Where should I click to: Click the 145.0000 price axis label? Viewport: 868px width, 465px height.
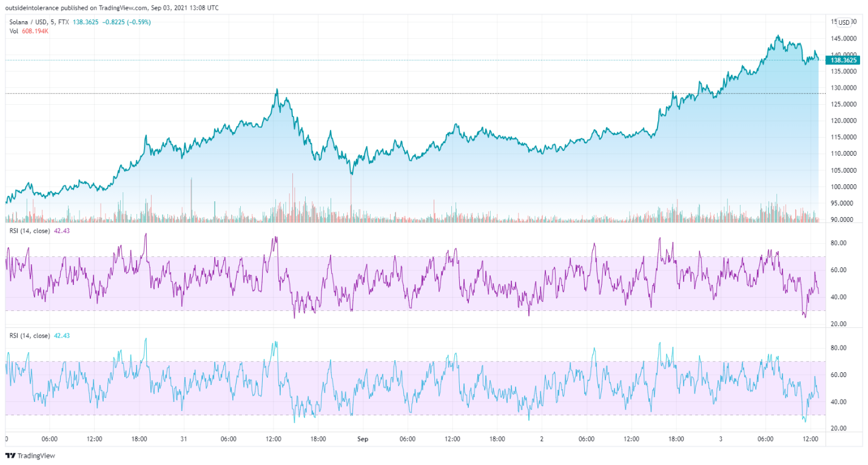tap(844, 38)
